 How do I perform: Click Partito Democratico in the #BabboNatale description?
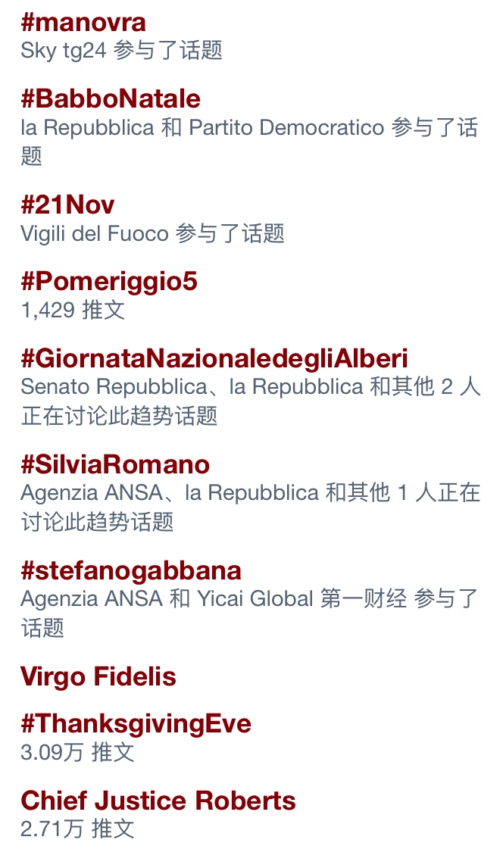click(x=286, y=127)
